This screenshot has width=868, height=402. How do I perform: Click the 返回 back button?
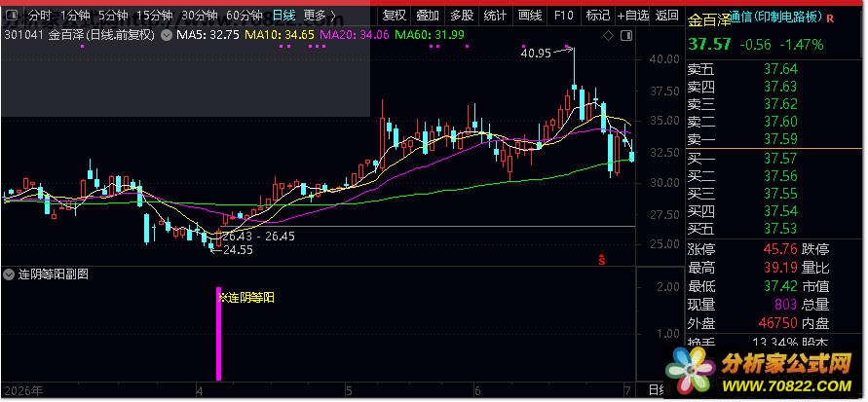667,16
